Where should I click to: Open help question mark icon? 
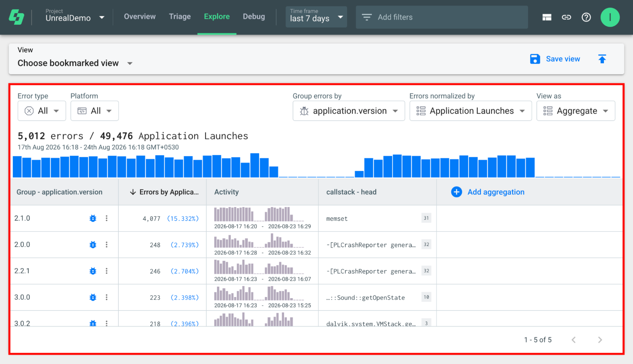(586, 17)
